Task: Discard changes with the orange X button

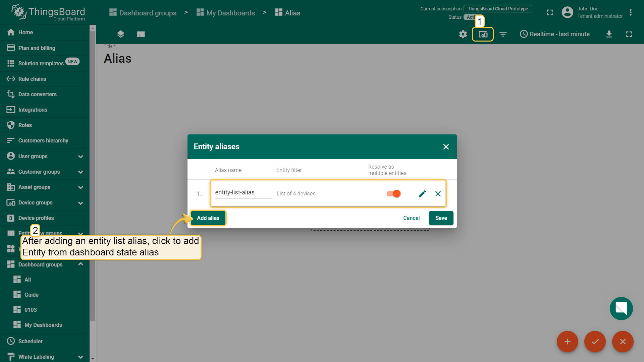Action: [623, 342]
